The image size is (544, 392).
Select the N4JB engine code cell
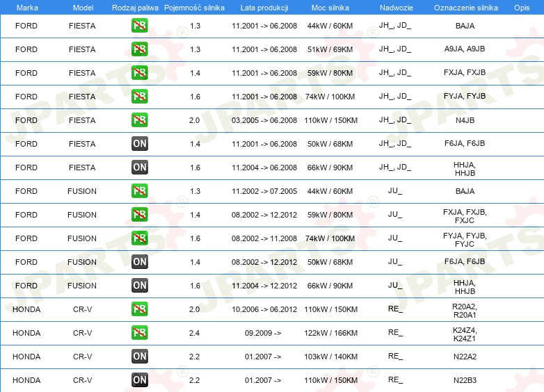coord(465,120)
